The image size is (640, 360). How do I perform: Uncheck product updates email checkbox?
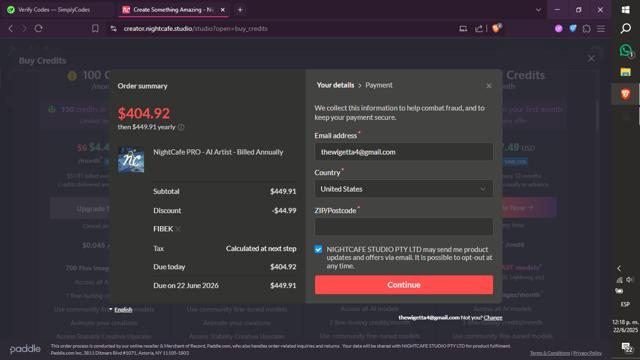click(318, 249)
